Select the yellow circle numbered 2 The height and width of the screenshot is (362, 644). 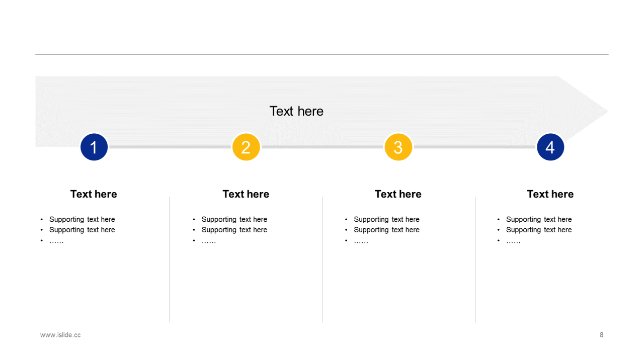point(246,147)
